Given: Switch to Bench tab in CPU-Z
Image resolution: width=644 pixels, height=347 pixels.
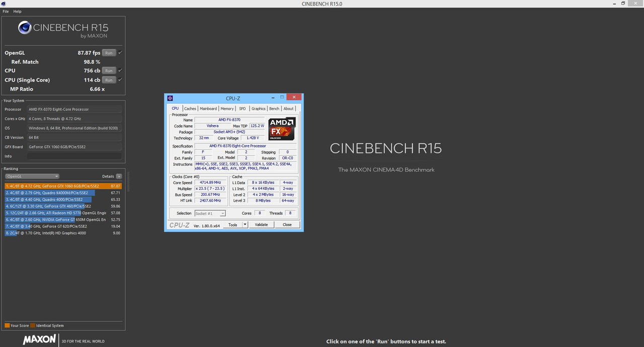Looking at the screenshot, I should (274, 109).
